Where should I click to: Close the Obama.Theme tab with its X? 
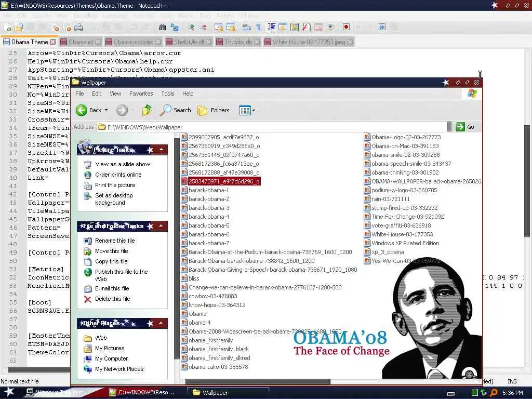[52, 42]
